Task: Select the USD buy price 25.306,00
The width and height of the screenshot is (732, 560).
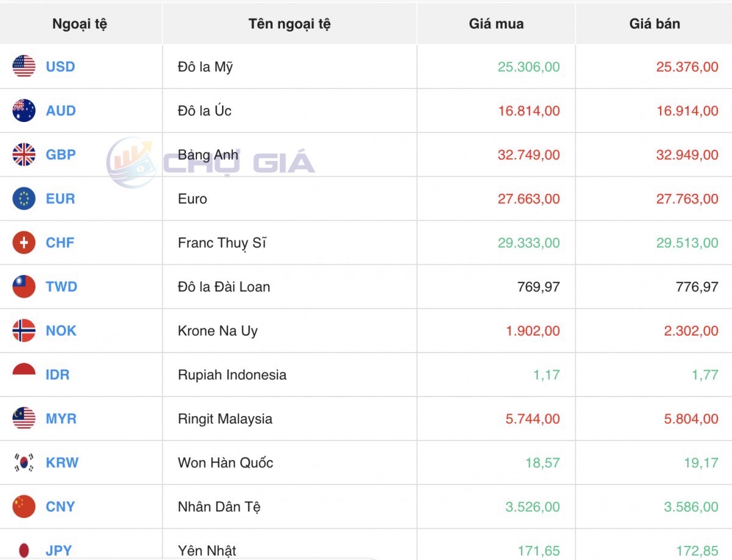Action: tap(528, 66)
